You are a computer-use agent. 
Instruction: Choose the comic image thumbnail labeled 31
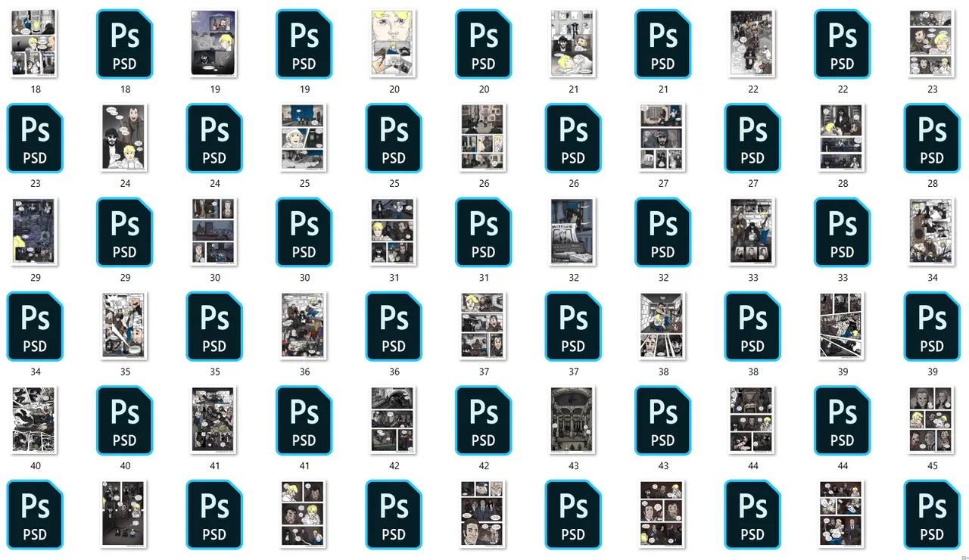click(394, 232)
